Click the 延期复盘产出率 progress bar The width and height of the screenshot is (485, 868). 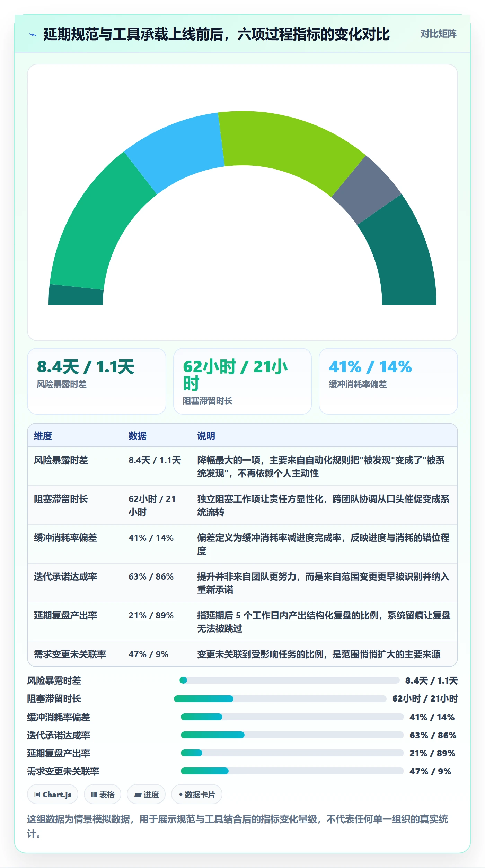pos(292,753)
